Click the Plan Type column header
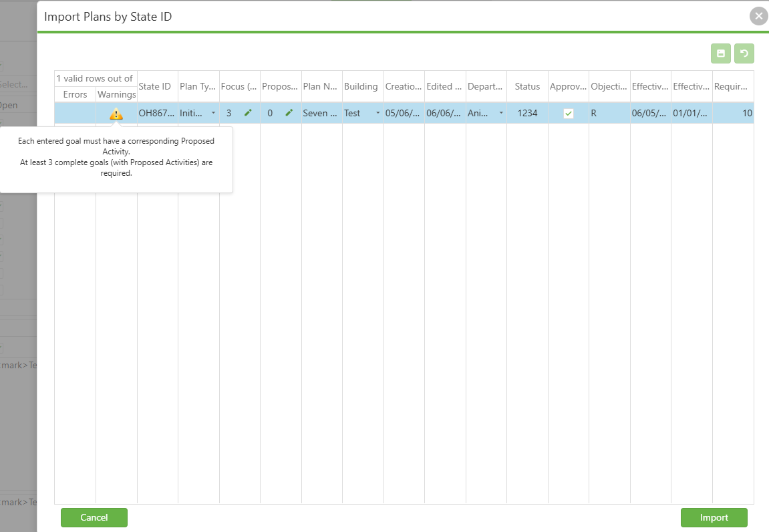The image size is (769, 532). tap(198, 86)
